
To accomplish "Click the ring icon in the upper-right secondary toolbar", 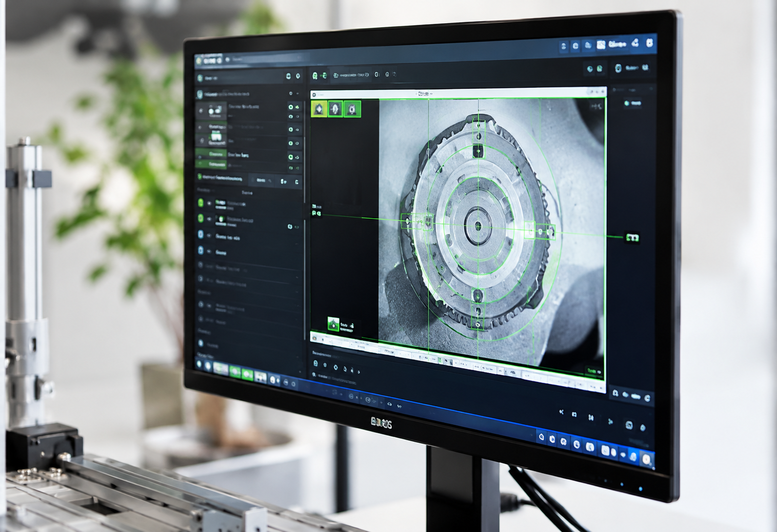I will tap(619, 68).
